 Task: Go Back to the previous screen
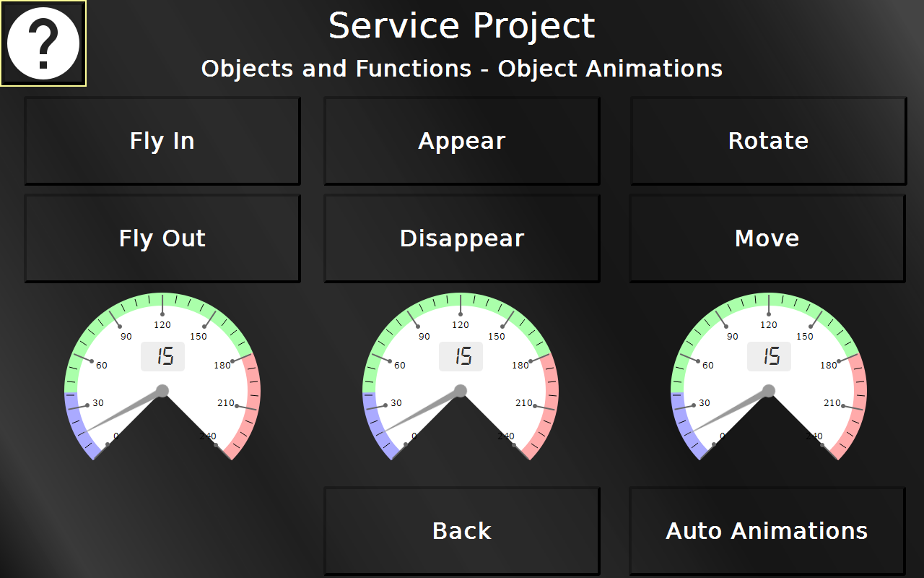click(461, 530)
